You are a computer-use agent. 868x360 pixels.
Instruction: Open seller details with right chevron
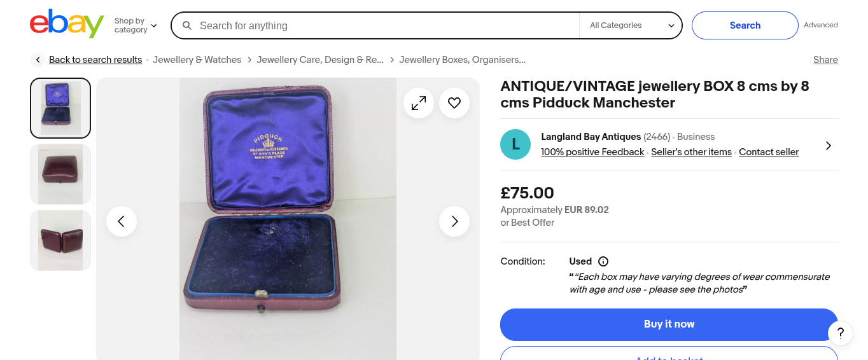(x=828, y=145)
